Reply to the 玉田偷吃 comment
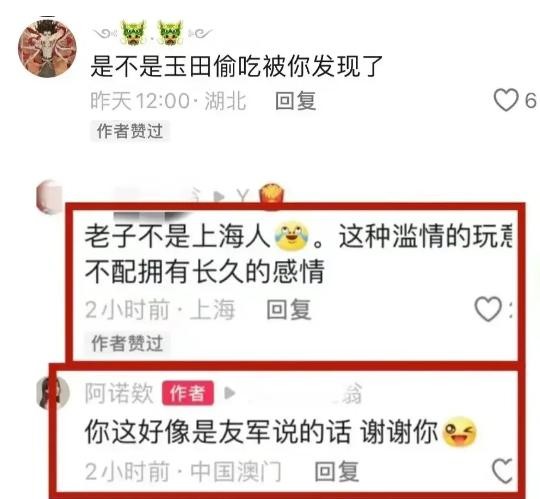Image resolution: width=540 pixels, height=499 pixels. click(295, 101)
